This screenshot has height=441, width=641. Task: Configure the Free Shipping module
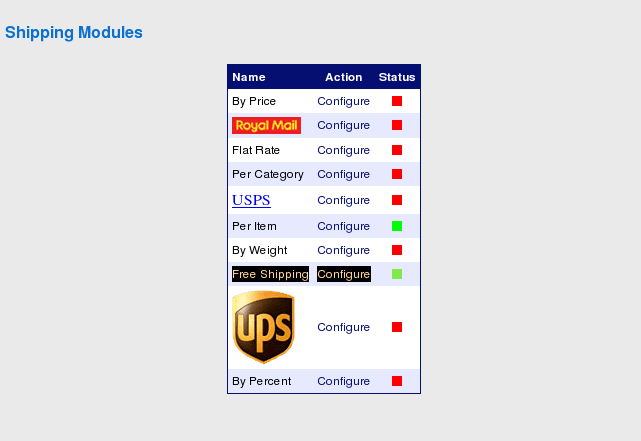pos(344,274)
